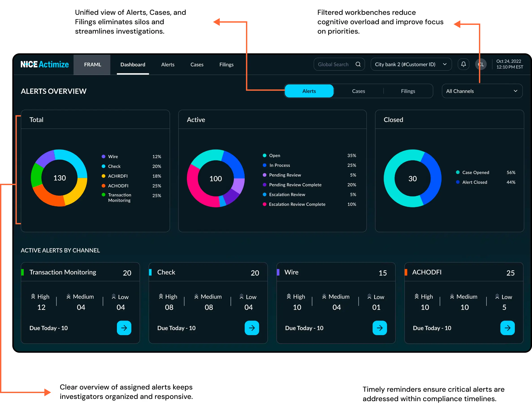Viewport: 532px width, 411px height.
Task: Switch overview toggle to Cases
Action: (x=358, y=91)
